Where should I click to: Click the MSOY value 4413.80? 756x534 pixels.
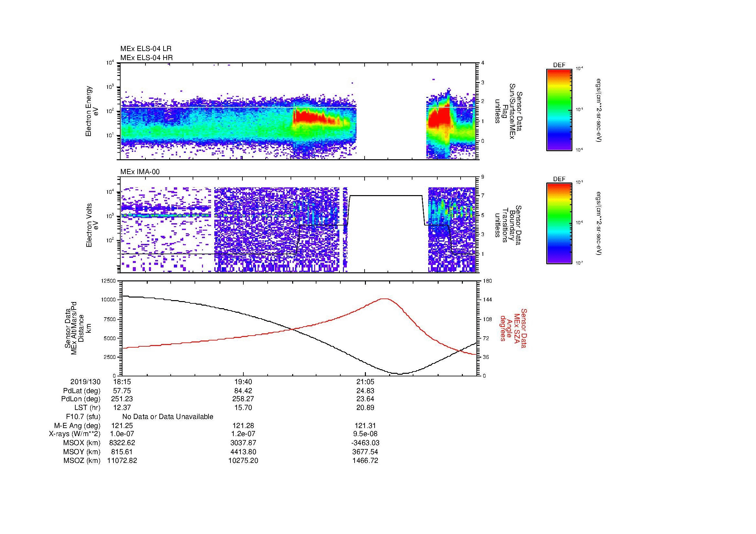pos(243,452)
